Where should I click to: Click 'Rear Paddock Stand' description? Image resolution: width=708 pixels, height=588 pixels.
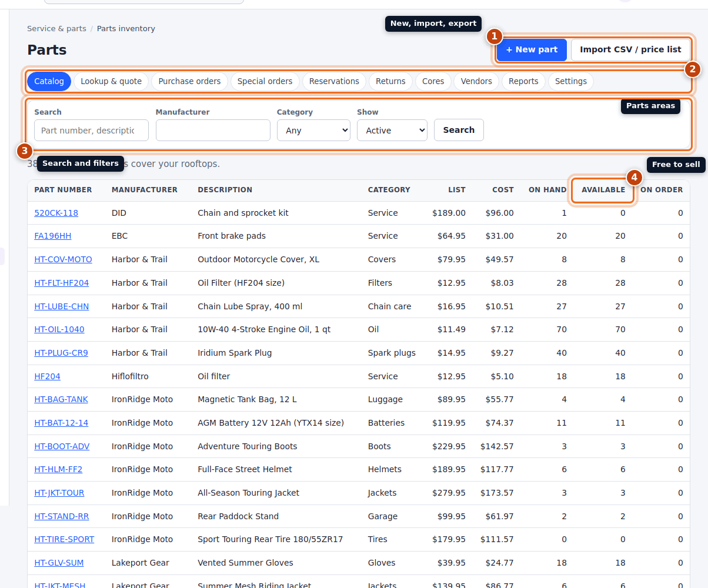238,516
